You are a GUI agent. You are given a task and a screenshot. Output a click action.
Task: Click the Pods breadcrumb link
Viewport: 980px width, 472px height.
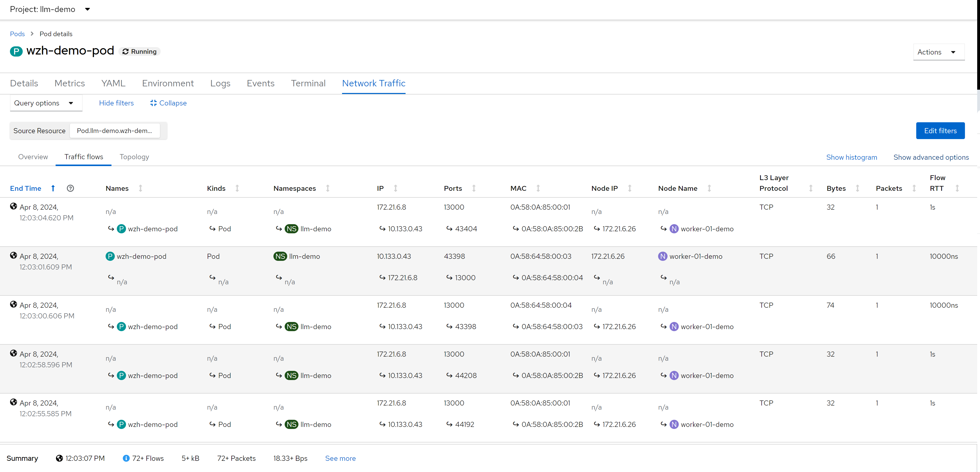coord(17,34)
